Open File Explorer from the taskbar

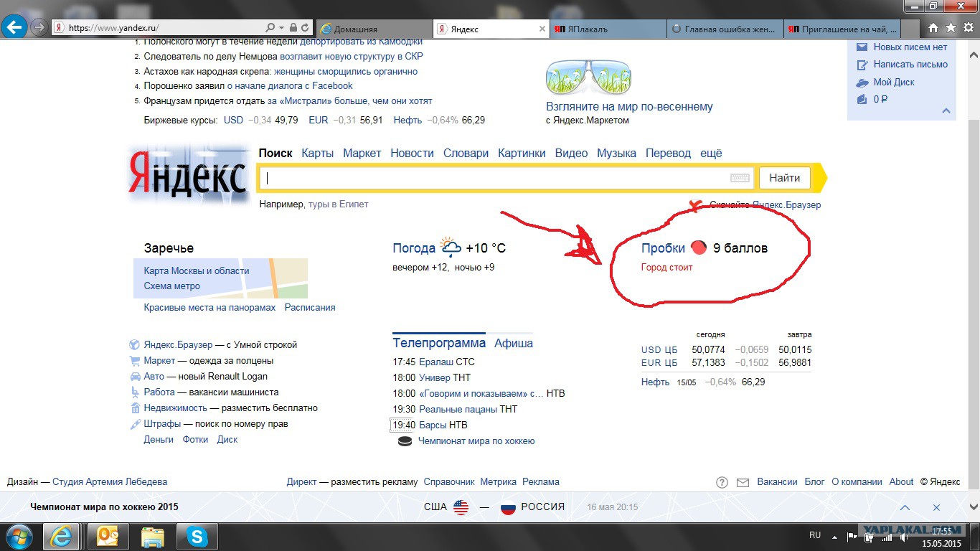pos(152,536)
